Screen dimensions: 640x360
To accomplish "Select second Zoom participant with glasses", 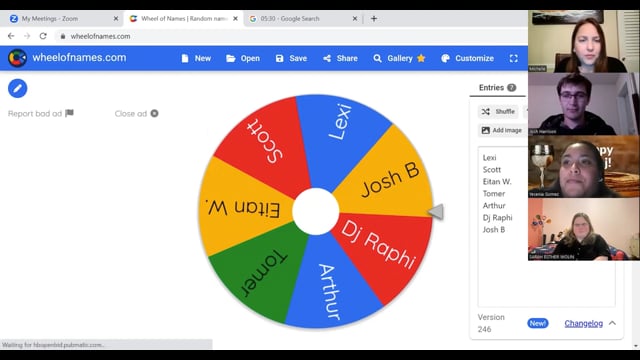I will 584,104.
